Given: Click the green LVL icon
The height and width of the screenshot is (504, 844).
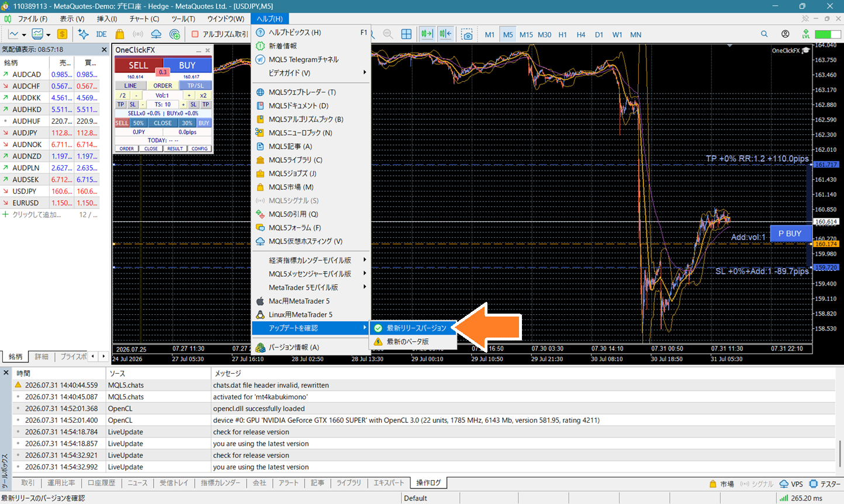Looking at the screenshot, I should coord(806,34).
